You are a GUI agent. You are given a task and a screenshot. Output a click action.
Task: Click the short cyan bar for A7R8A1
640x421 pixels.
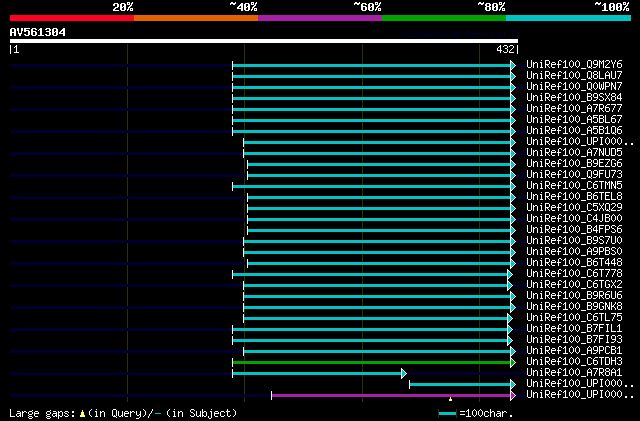pyautogui.click(x=317, y=374)
